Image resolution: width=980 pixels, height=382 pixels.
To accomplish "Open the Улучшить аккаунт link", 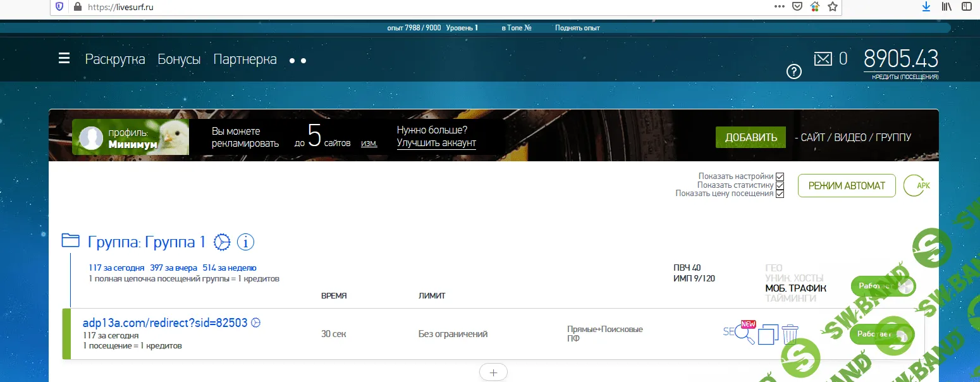I will (436, 143).
